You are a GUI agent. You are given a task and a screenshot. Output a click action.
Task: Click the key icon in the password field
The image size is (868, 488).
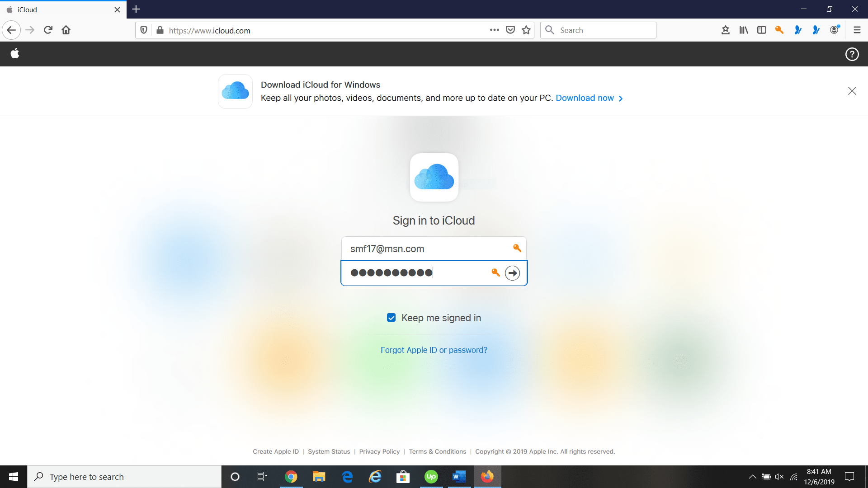click(495, 272)
